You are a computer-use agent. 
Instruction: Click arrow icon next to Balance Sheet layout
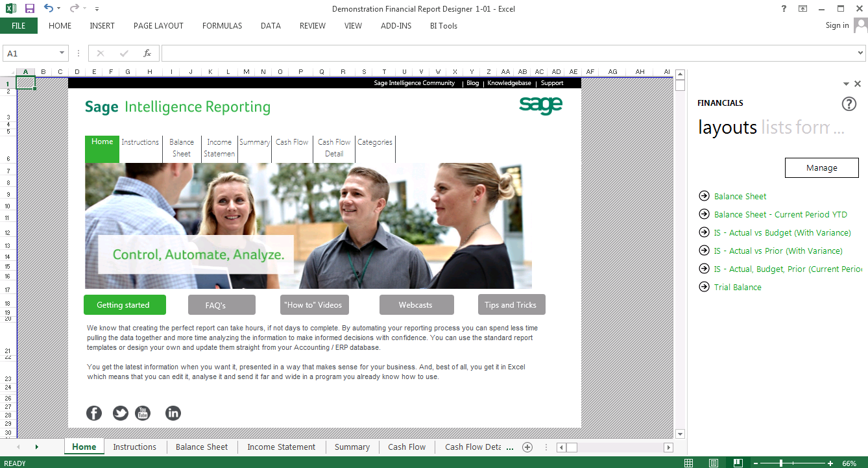(x=704, y=196)
